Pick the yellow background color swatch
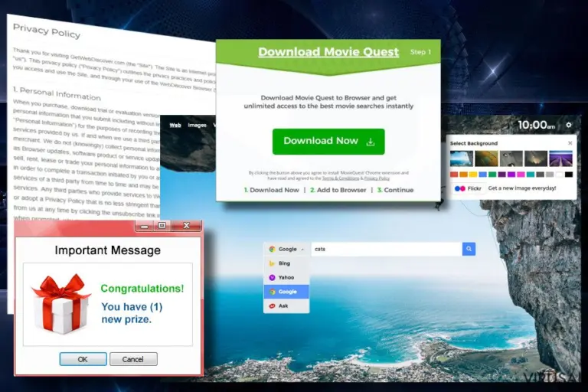This screenshot has height=392, width=588. 473,175
